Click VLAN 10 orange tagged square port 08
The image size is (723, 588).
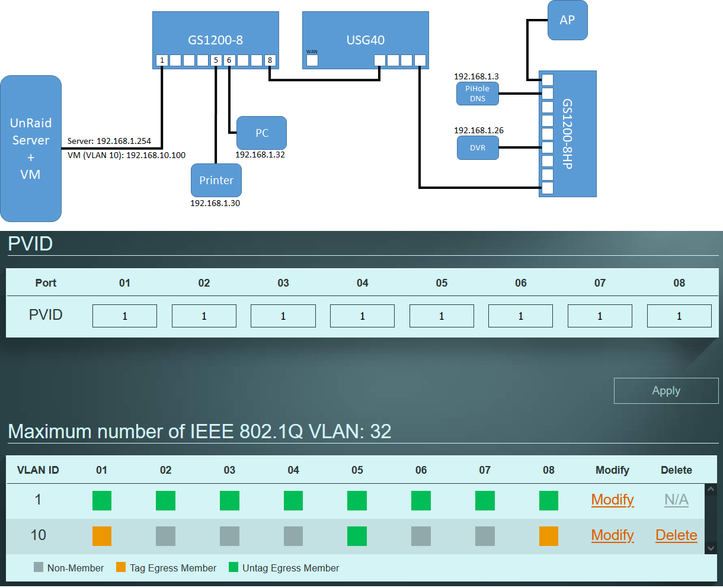[549, 536]
